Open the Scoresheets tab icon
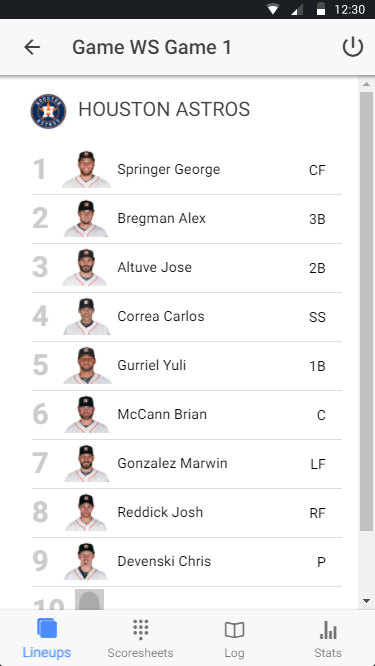 coord(141,629)
